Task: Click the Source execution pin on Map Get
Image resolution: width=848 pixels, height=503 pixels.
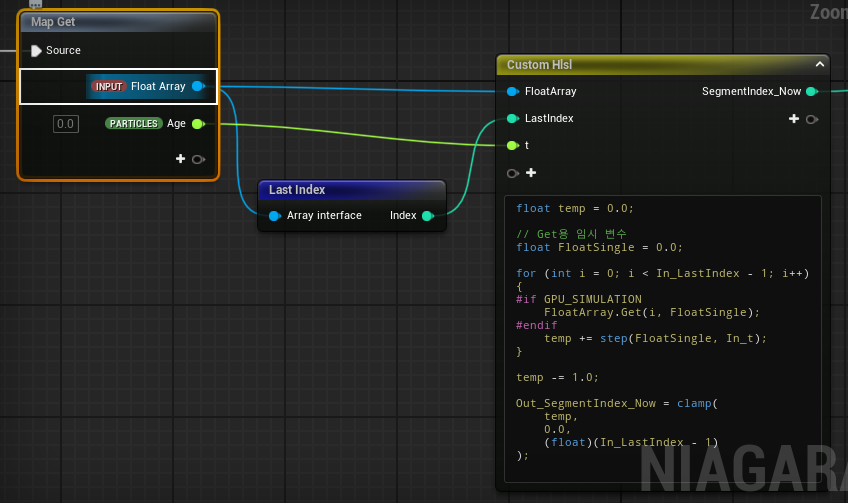Action: pos(36,51)
